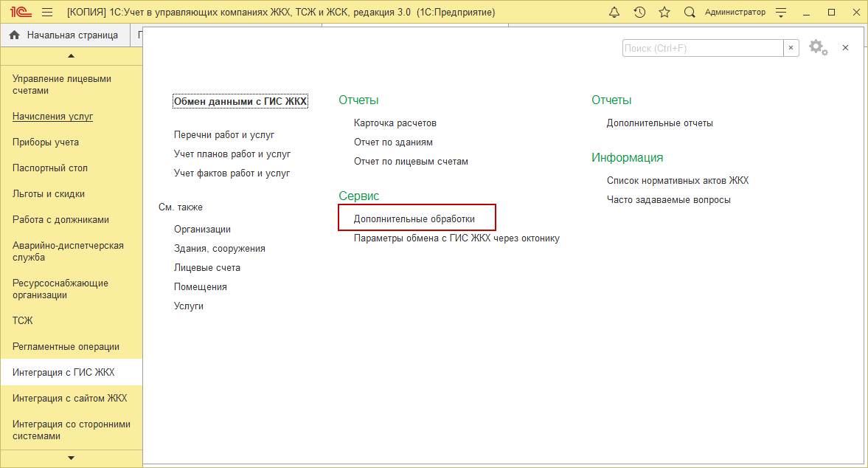868x468 pixels.
Task: Open notifications bell icon
Action: point(614,13)
